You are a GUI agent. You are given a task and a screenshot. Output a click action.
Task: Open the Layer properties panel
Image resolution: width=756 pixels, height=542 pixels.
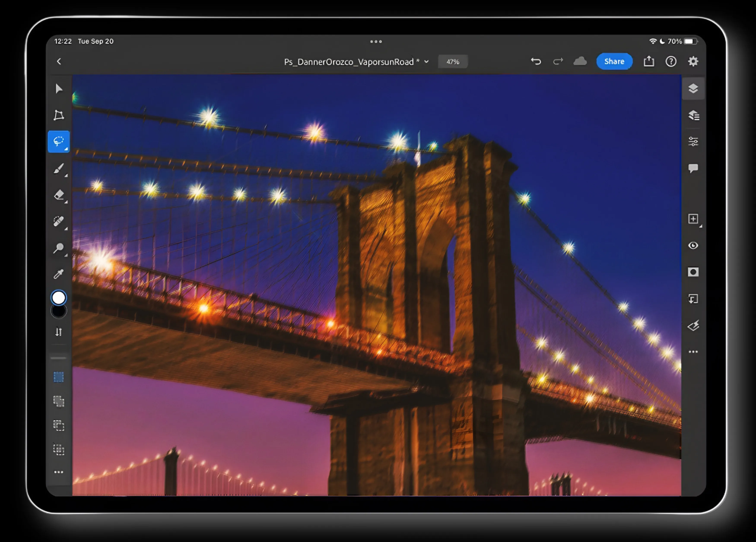click(693, 142)
